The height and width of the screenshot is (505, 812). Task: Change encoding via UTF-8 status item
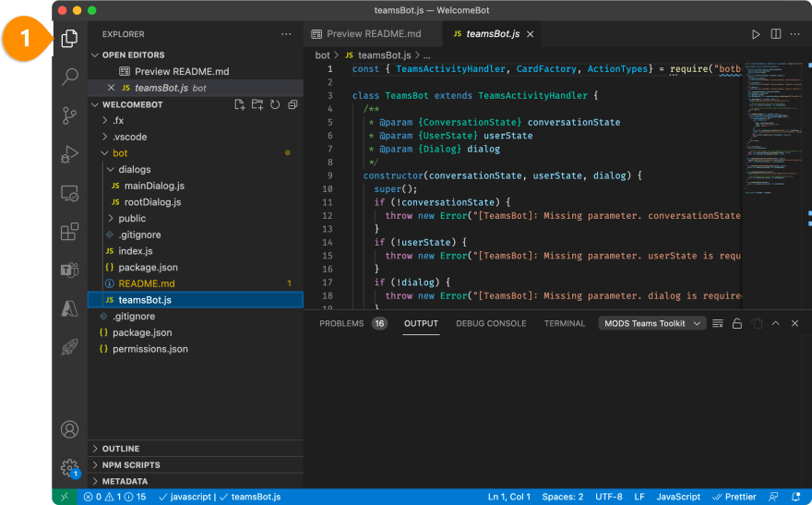click(x=609, y=497)
